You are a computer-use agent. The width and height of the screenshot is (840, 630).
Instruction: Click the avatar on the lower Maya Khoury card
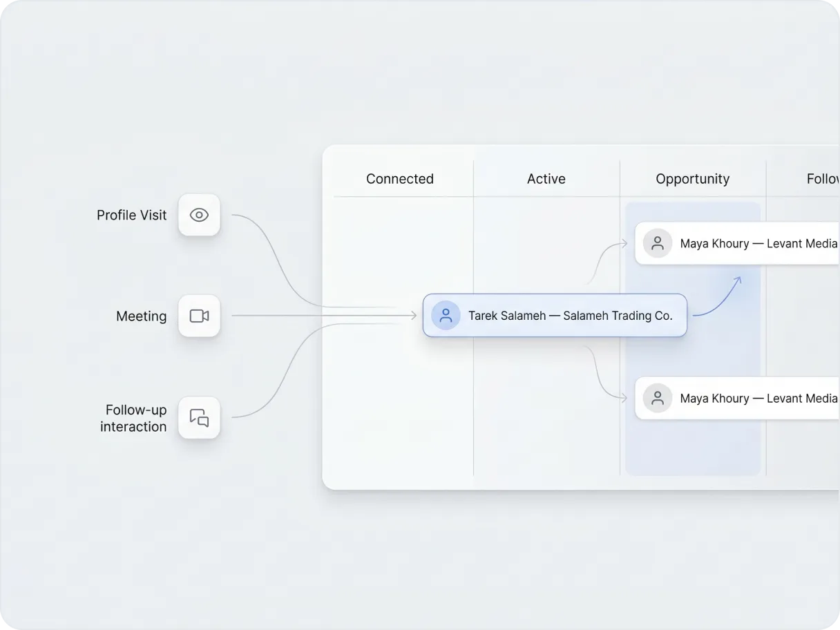click(x=657, y=398)
